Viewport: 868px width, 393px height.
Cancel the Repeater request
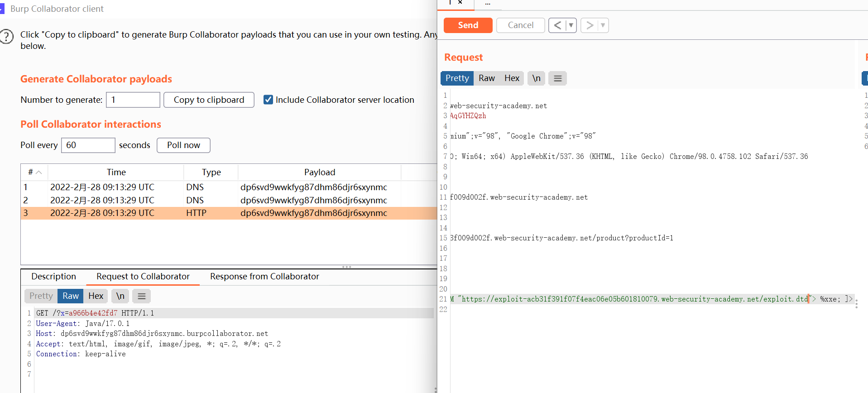[521, 25]
